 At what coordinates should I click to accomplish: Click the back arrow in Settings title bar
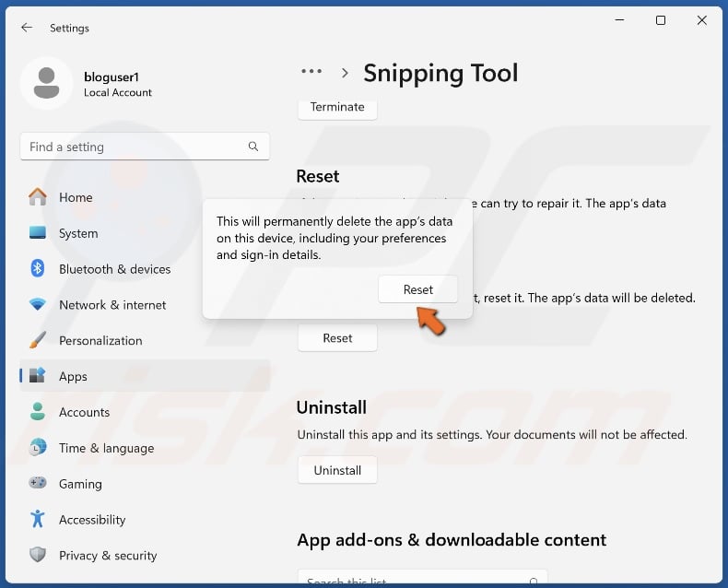tap(27, 28)
